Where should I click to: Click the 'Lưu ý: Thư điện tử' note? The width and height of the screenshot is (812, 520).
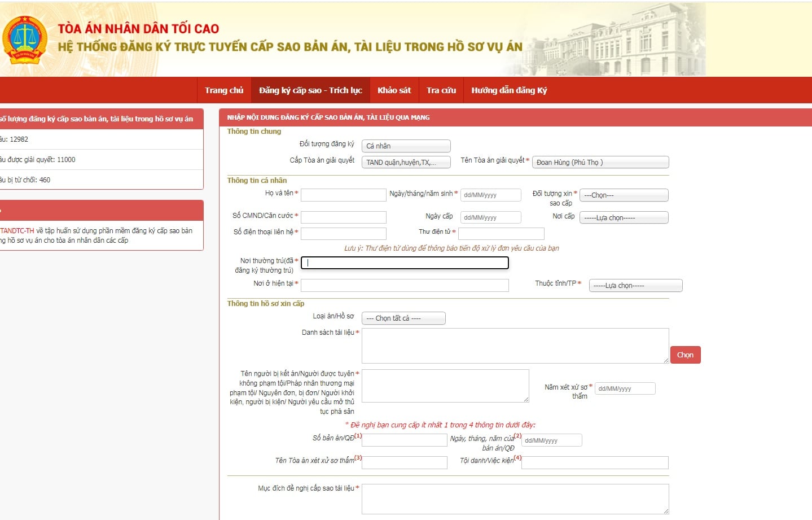451,248
